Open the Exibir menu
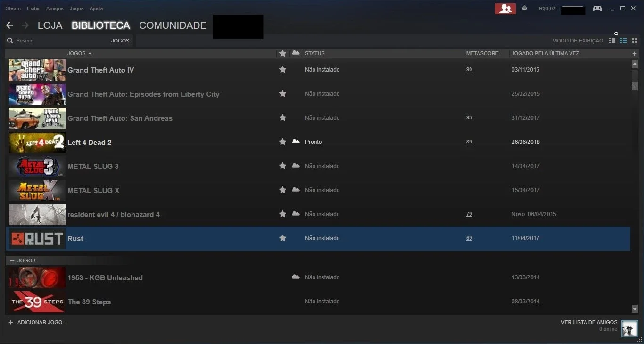Screen dimensions: 644x344 tap(33, 8)
